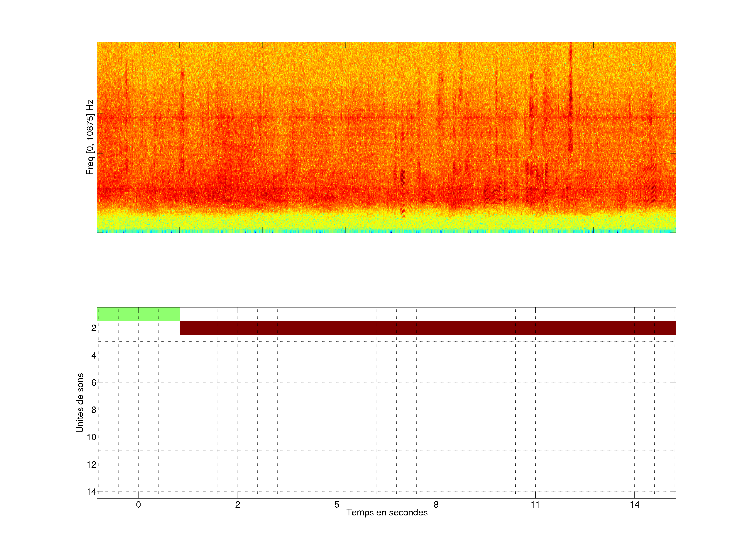Click the dark red bar in row 2
The width and height of the screenshot is (747, 560).
(427, 328)
